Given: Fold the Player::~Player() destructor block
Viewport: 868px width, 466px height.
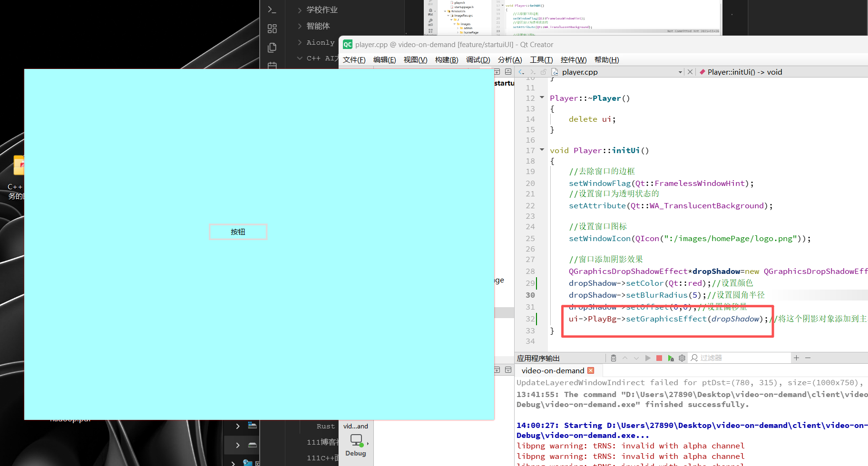Looking at the screenshot, I should 542,97.
